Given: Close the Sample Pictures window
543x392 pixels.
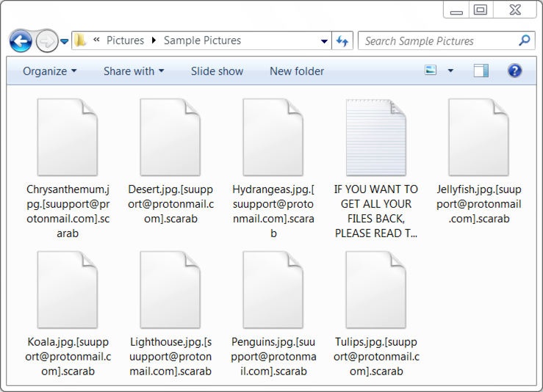Looking at the screenshot, I should pyautogui.click(x=515, y=10).
